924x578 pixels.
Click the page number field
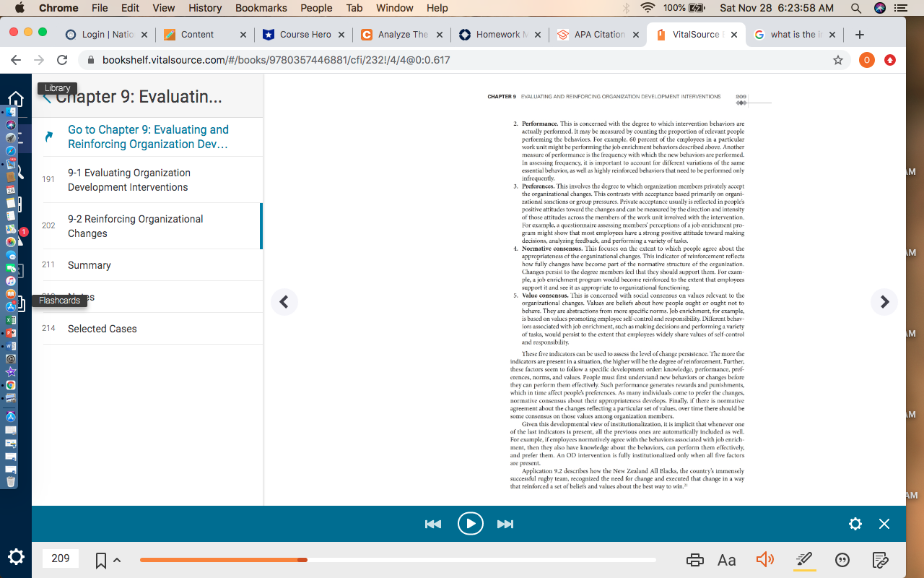click(x=61, y=558)
